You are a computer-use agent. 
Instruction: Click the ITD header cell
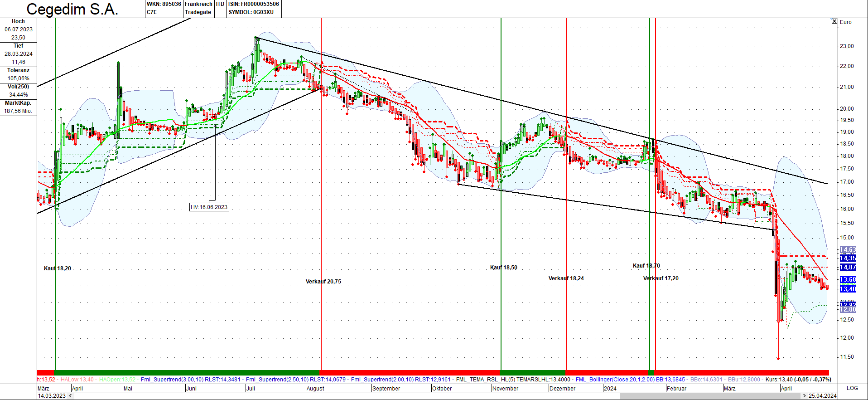click(220, 4)
